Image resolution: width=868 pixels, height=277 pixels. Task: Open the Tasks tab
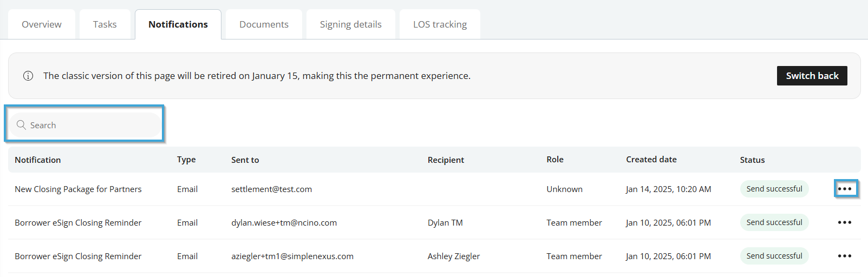pos(105,24)
